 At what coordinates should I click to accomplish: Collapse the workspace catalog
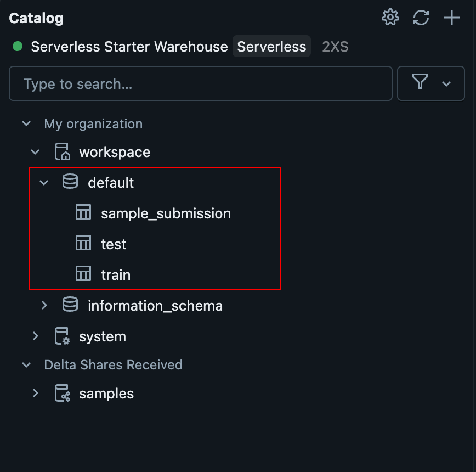click(x=35, y=151)
